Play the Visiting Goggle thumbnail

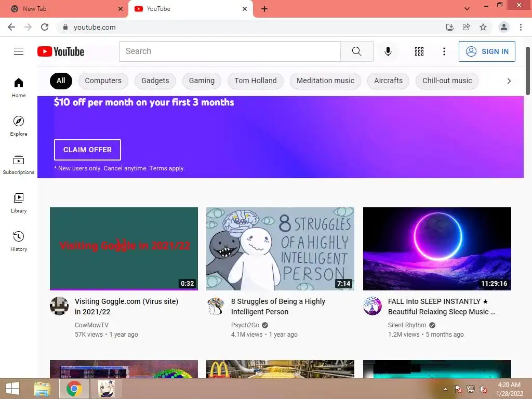[124, 249]
